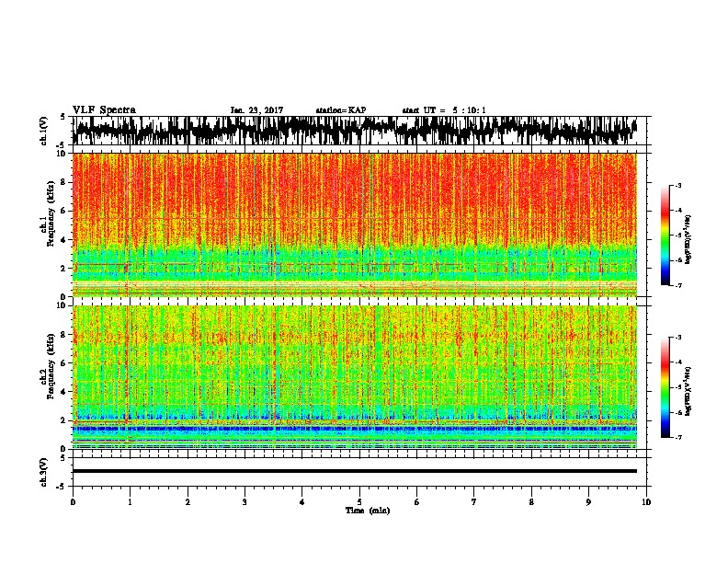Viewport: 728px width, 563px height.
Task: Click the ch.1 "Frequency (kHz)" axis label
Action: tap(51, 214)
